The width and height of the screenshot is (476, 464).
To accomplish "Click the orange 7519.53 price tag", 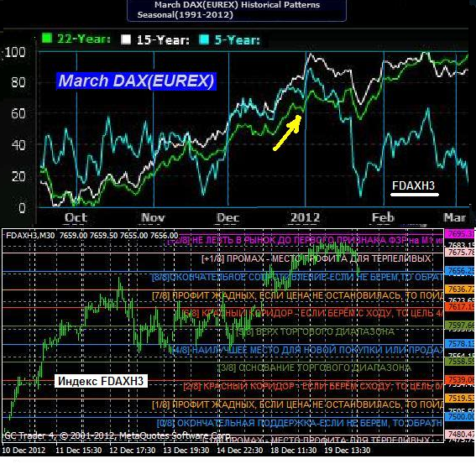I will [460, 399].
